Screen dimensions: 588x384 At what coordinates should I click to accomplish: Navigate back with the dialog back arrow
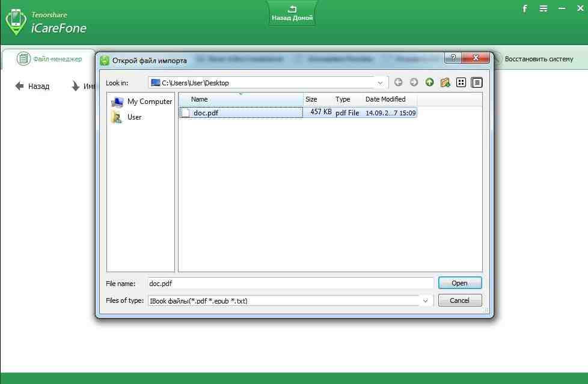tap(398, 82)
